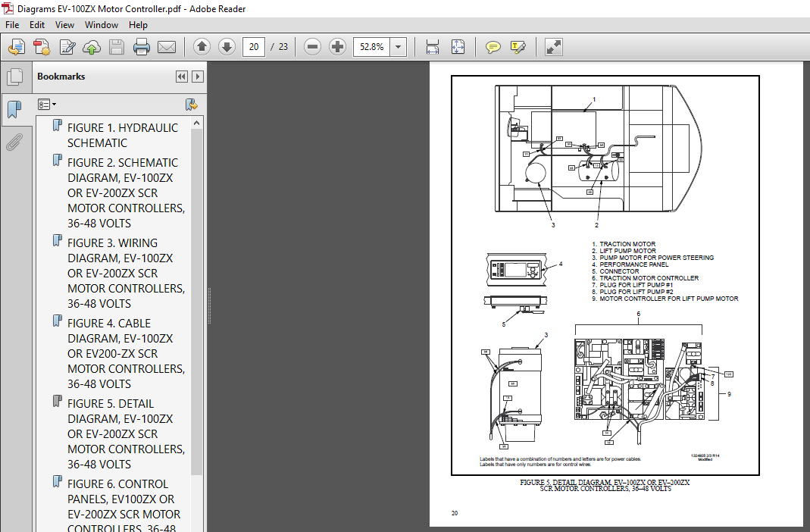Go to the previous page with the up arrow
Viewport: 810px width, 532px height.
pyautogui.click(x=202, y=47)
